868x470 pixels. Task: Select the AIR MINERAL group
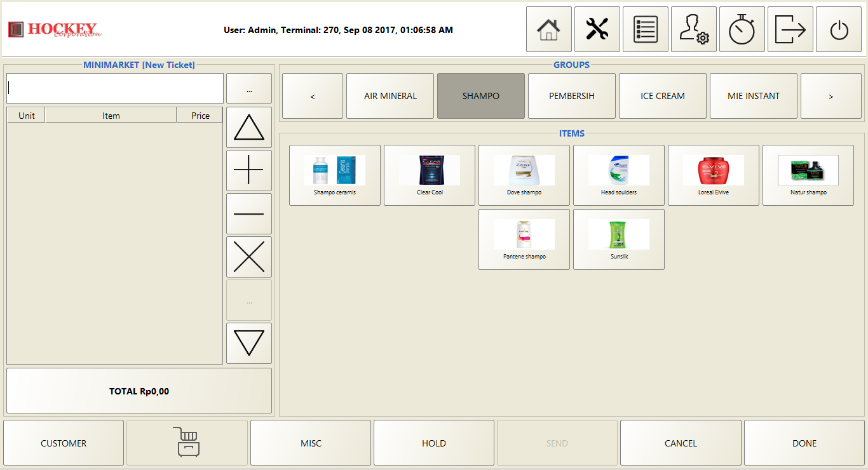click(390, 96)
